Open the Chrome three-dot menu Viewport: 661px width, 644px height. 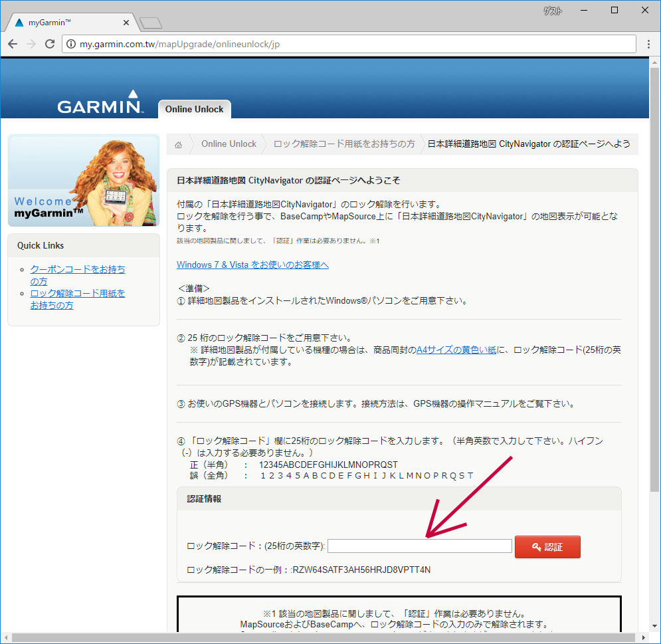(x=648, y=44)
